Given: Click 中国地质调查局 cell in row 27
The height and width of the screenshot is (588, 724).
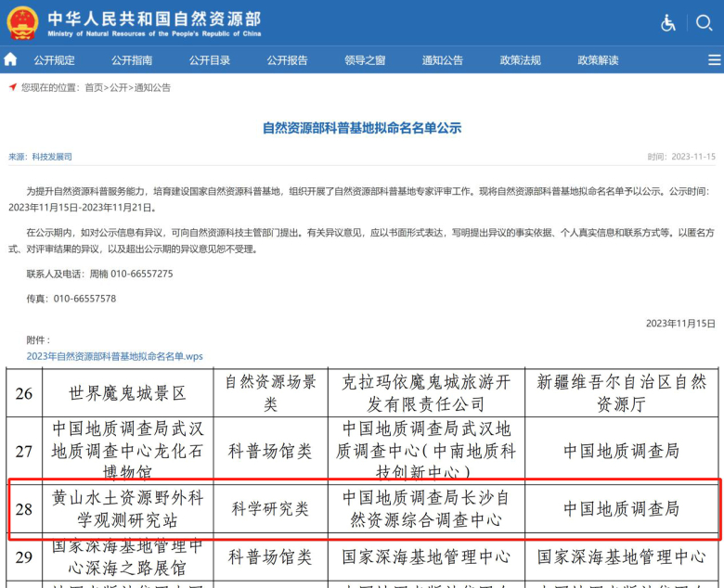Looking at the screenshot, I should (622, 450).
